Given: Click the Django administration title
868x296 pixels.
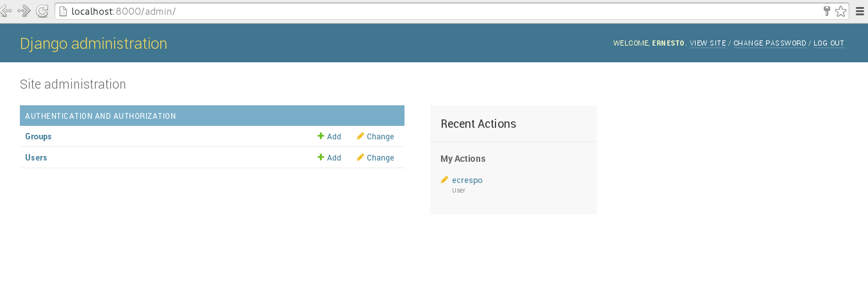Looking at the screenshot, I should tap(94, 44).
